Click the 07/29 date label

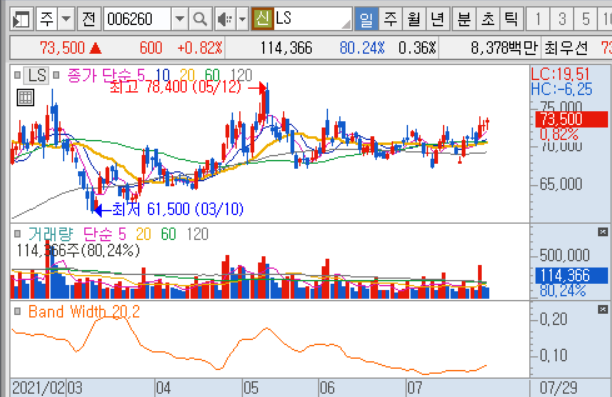[559, 388]
